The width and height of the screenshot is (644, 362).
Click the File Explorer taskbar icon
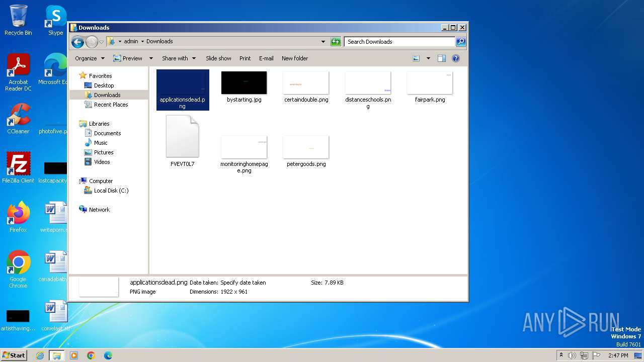57,355
